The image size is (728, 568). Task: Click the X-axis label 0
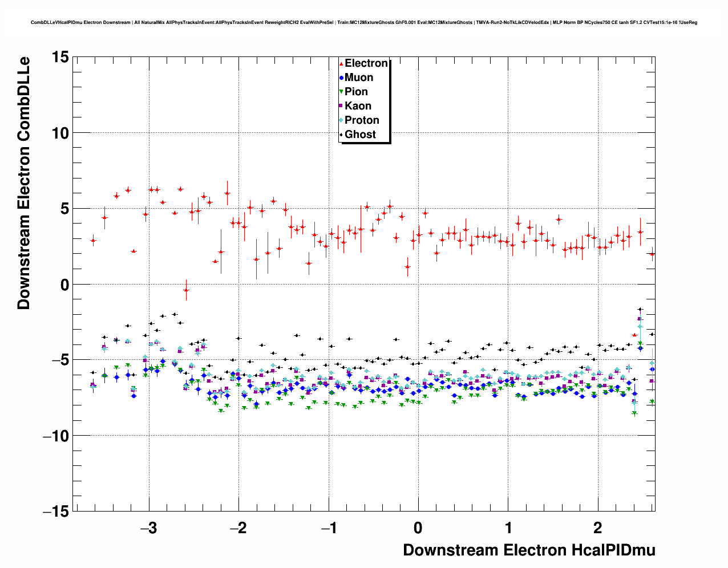click(x=418, y=528)
